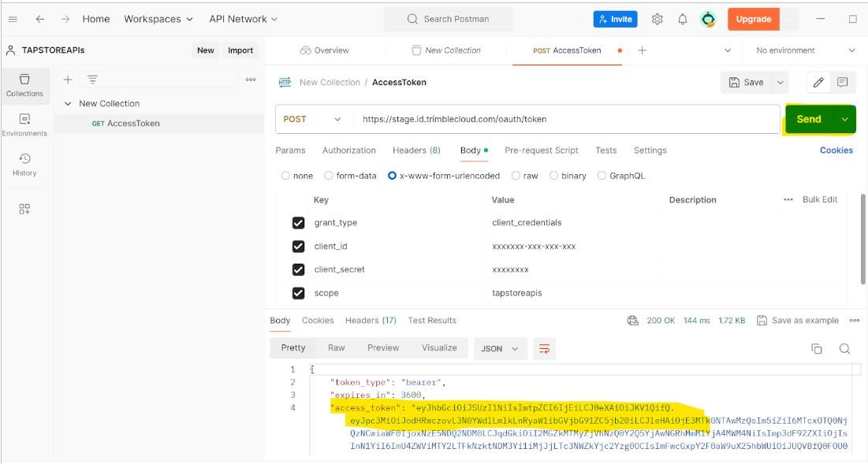Uncheck the grant_type row checkbox
Image resolution: width=868 pixels, height=464 pixels.
pyautogui.click(x=298, y=223)
